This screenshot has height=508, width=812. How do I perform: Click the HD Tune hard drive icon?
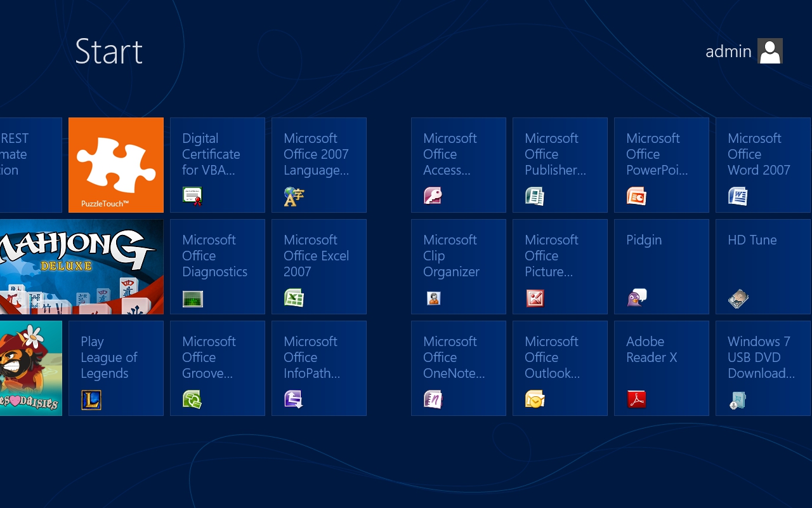(x=738, y=298)
